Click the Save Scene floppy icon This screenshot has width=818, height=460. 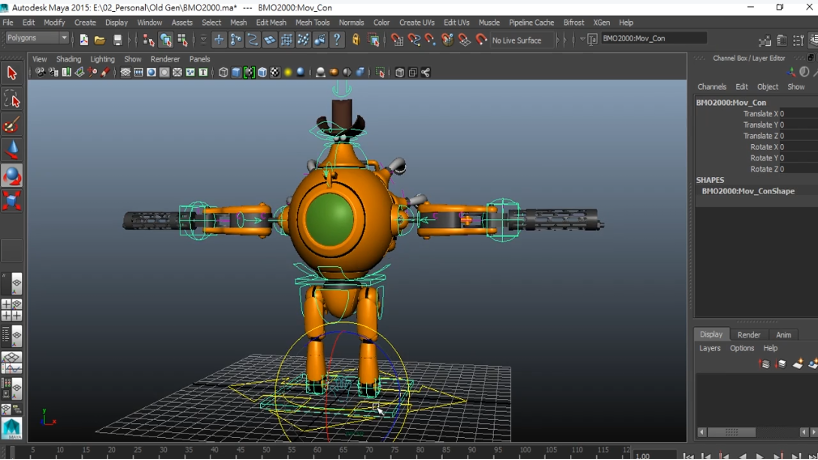tap(117, 40)
